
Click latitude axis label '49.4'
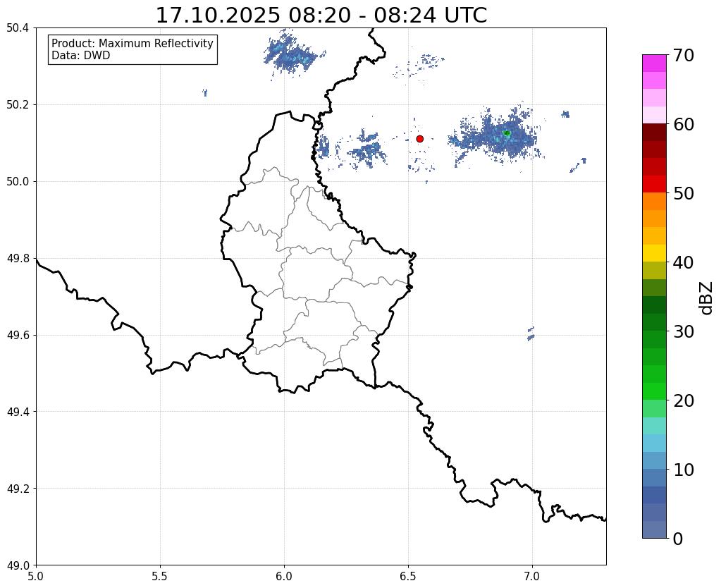18,412
